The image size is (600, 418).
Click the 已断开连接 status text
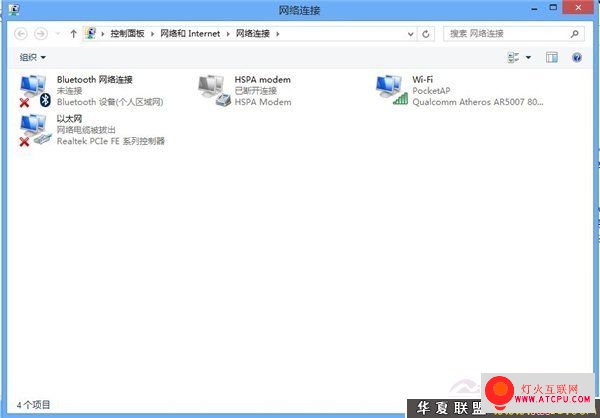pyautogui.click(x=256, y=91)
